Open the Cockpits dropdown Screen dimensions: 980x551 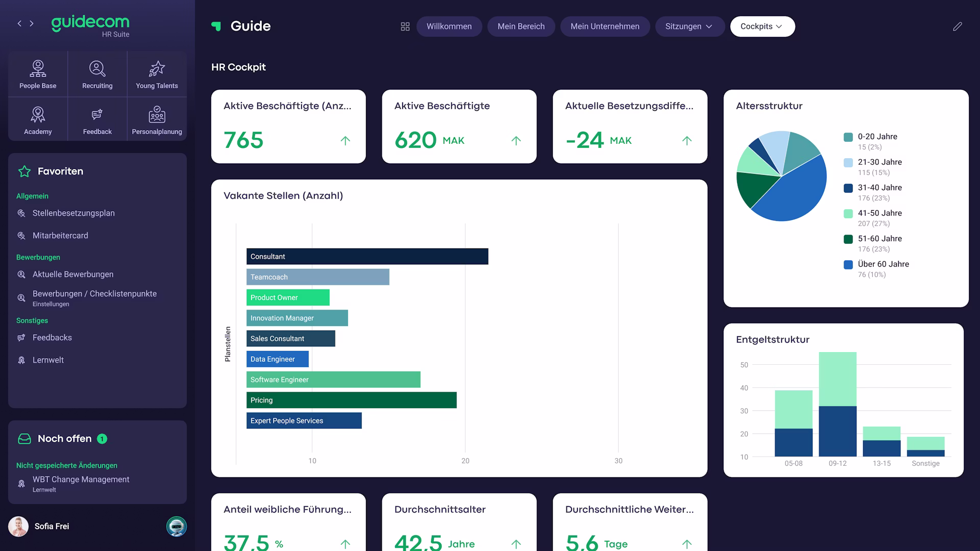762,26
